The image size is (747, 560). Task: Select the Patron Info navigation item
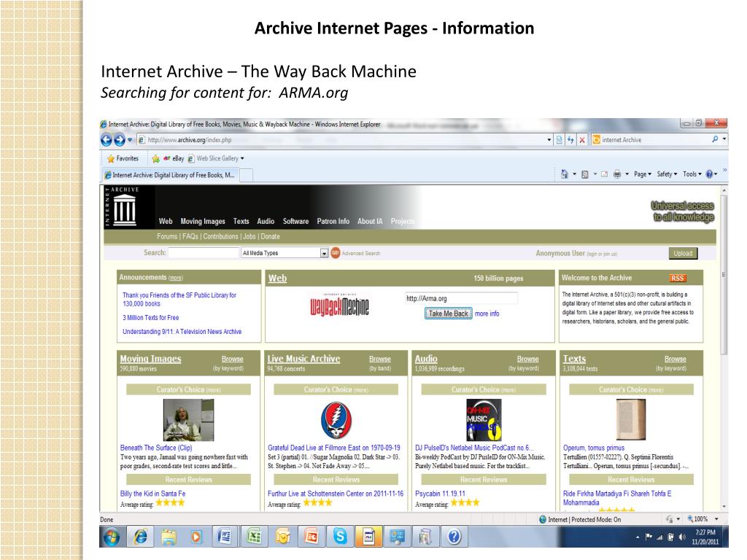coord(333,221)
